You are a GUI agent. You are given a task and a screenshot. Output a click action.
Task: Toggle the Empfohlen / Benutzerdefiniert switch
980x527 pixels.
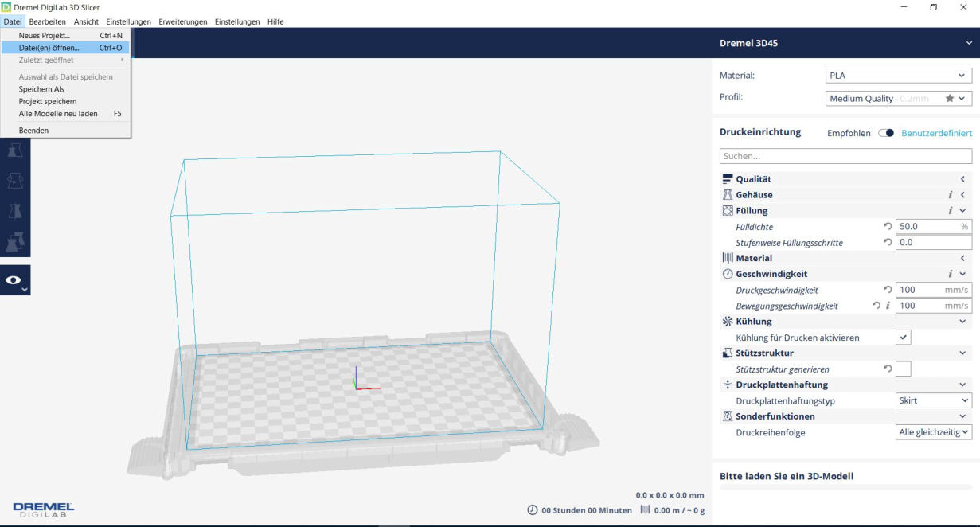(x=886, y=133)
